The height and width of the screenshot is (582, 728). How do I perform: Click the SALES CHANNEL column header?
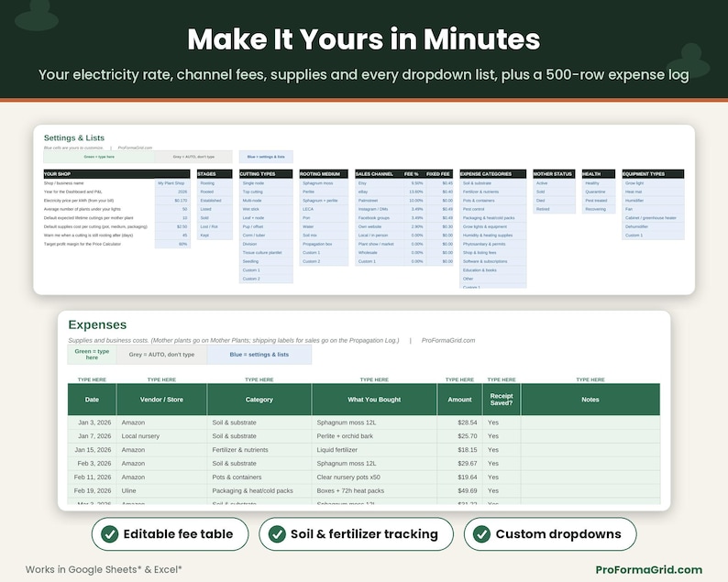pos(380,174)
